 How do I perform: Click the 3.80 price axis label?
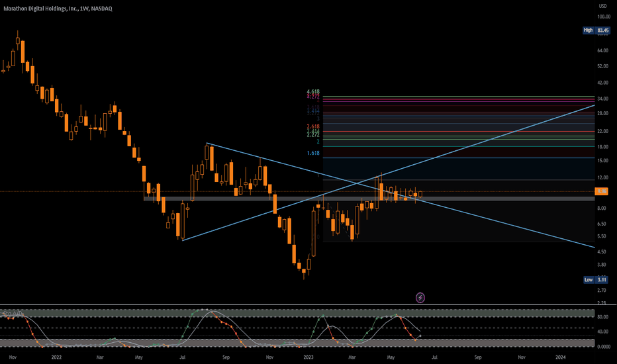[x=602, y=265]
